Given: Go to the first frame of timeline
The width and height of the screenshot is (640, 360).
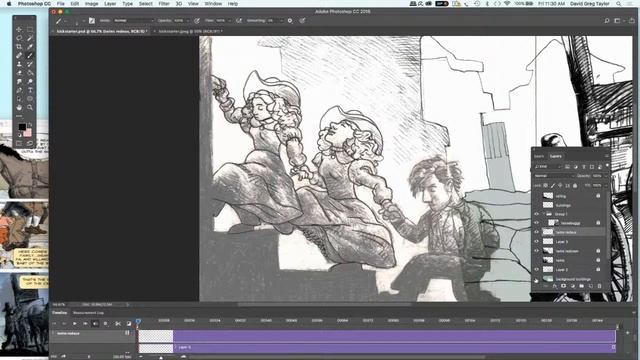Looking at the screenshot, I should click(54, 324).
